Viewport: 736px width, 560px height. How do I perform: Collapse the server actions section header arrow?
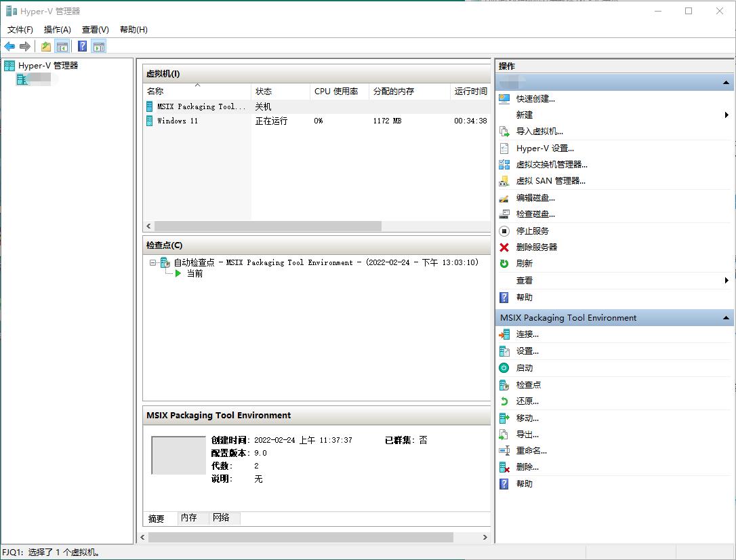tap(726, 83)
